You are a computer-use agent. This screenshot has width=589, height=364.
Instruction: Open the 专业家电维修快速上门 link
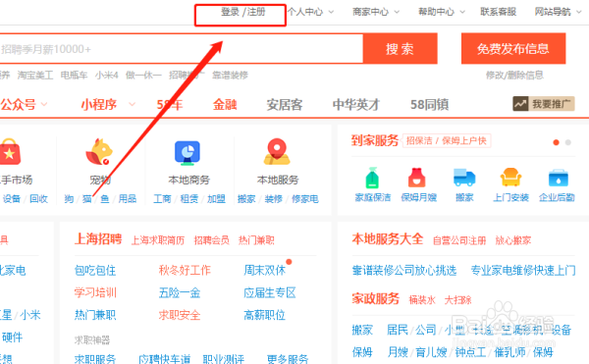click(x=523, y=270)
